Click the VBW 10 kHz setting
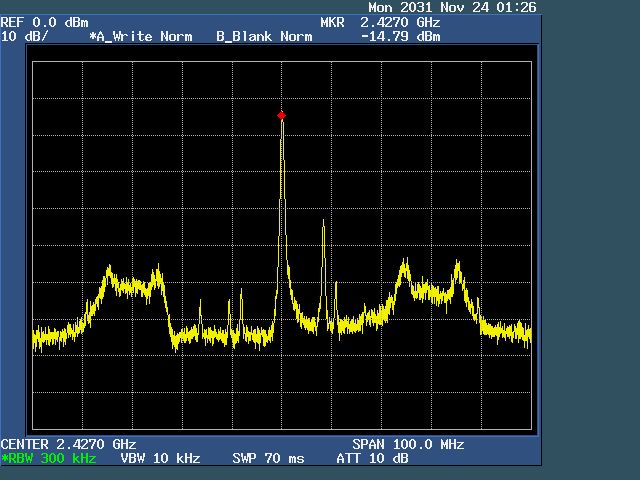This screenshot has height=480, width=640. 160,458
